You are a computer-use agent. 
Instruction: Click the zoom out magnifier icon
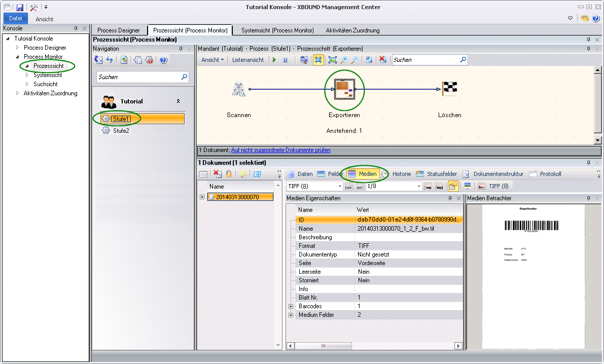tap(355, 60)
